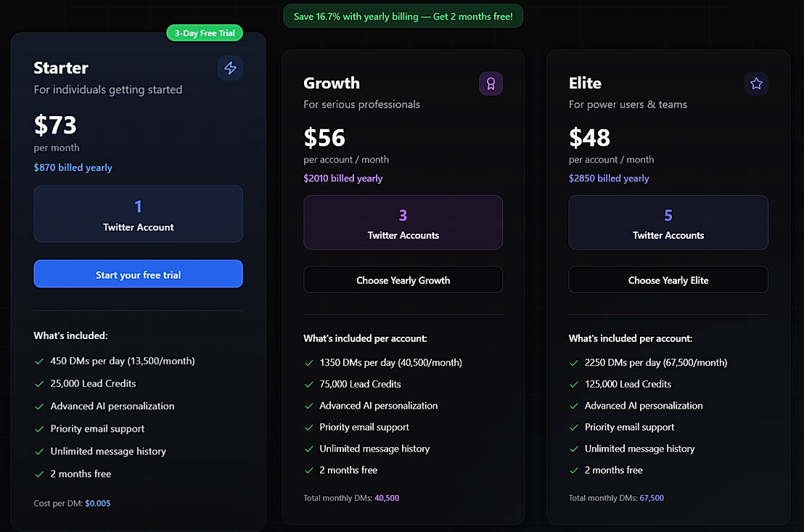This screenshot has width=804, height=532.
Task: Click the Elite plan star icon
Action: pos(756,83)
